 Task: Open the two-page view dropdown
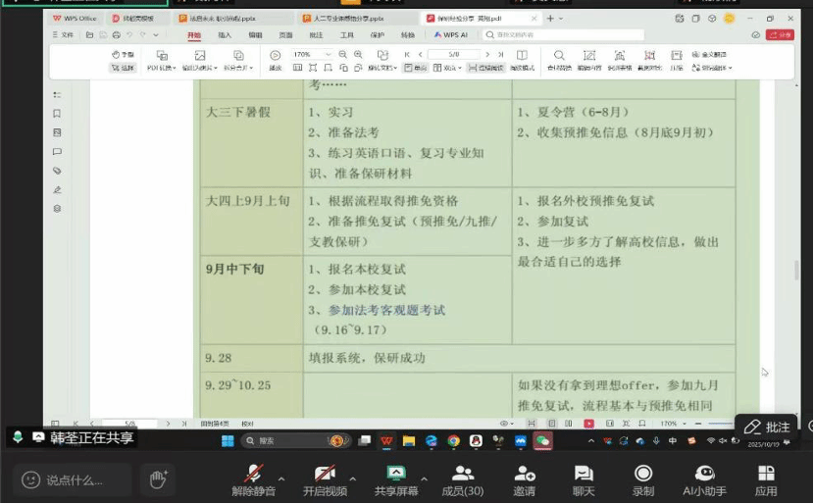click(x=447, y=68)
